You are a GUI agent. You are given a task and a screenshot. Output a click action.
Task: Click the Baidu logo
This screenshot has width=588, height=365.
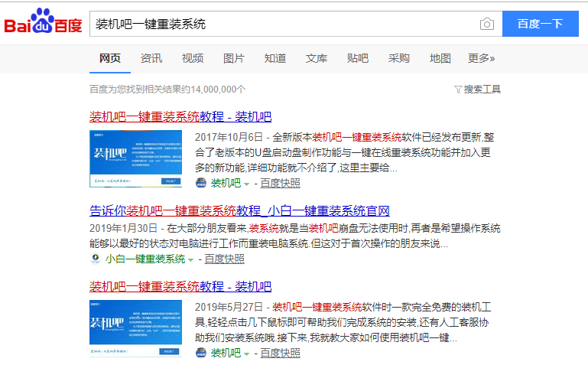tap(43, 23)
